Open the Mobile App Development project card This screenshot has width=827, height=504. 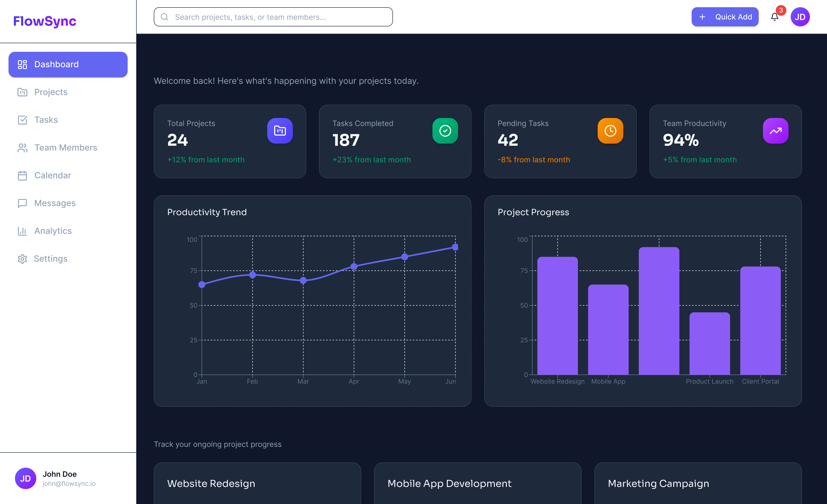click(478, 483)
